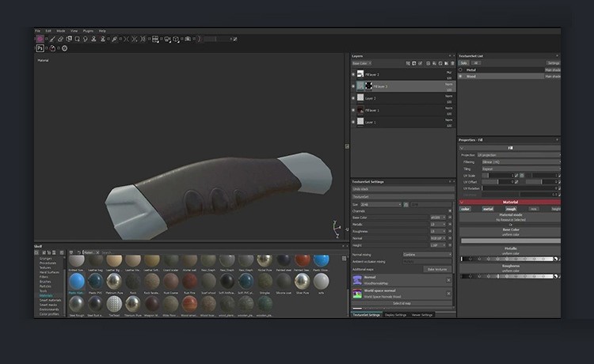Open TextureSet List Settings button
Screen dimensions: 594x364
[x=554, y=63]
